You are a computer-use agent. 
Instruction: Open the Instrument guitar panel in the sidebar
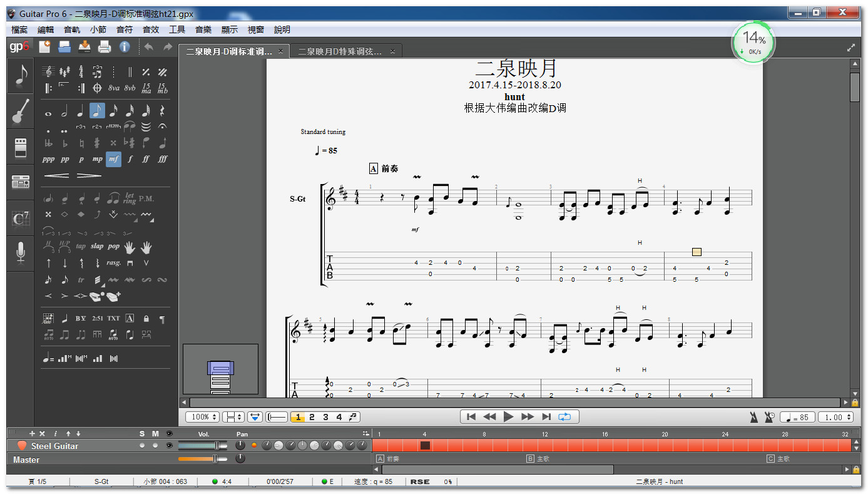click(x=21, y=111)
